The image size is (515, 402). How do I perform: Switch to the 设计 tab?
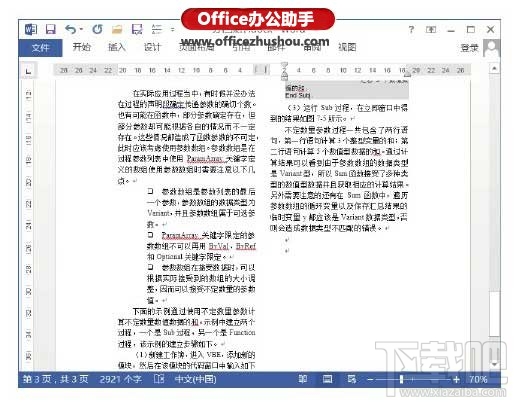pyautogui.click(x=152, y=47)
